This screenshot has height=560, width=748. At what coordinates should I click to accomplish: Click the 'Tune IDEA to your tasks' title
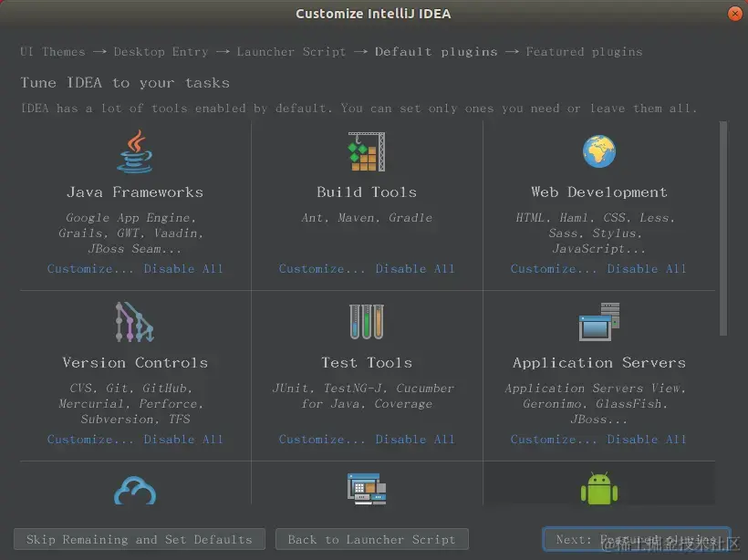click(125, 83)
